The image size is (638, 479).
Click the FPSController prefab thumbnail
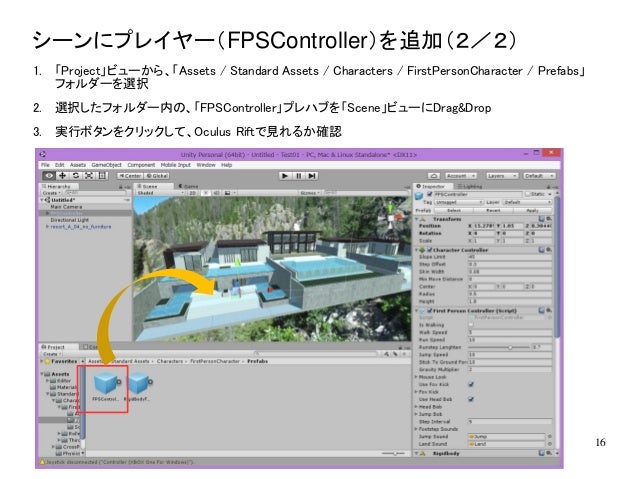point(105,383)
